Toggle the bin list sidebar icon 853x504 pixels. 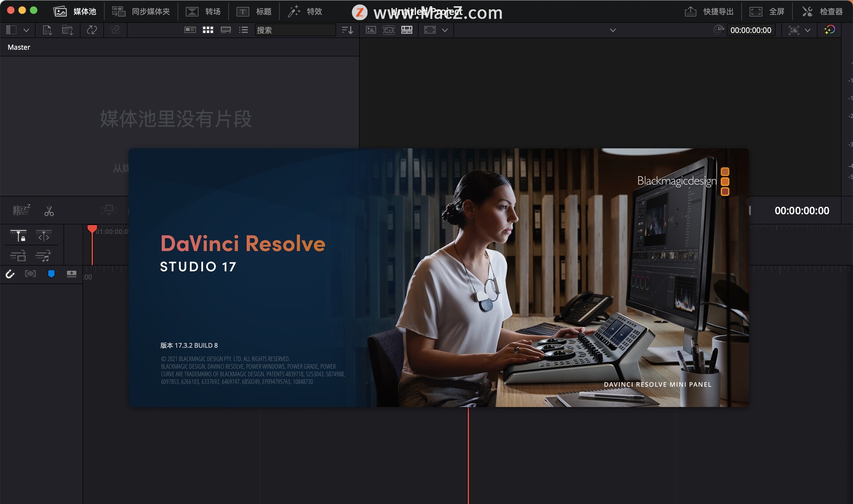(x=12, y=30)
